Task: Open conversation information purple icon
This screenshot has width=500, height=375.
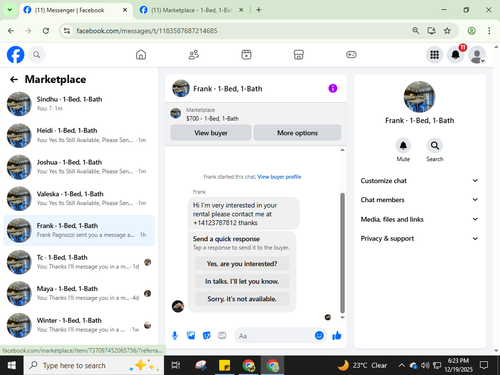Action: 333,88
